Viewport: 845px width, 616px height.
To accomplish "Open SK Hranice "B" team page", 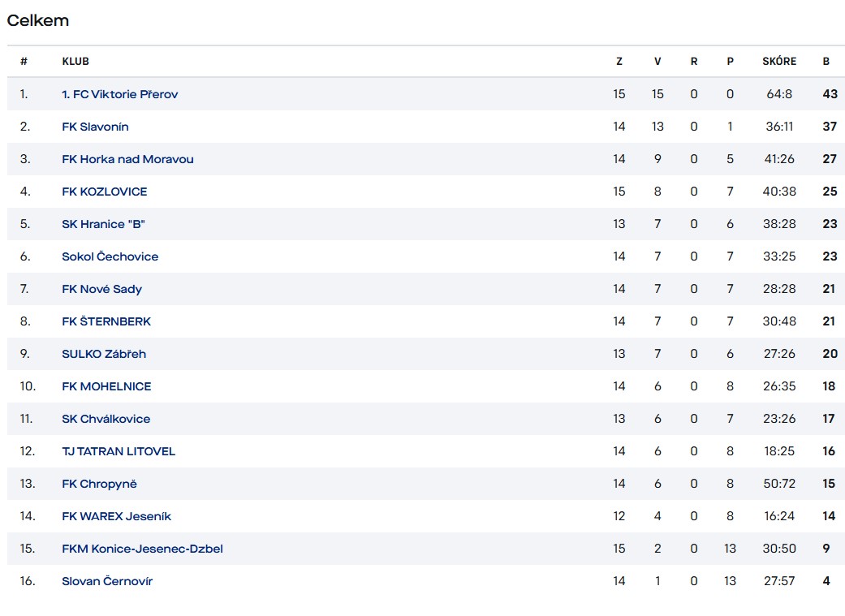I will pyautogui.click(x=103, y=224).
